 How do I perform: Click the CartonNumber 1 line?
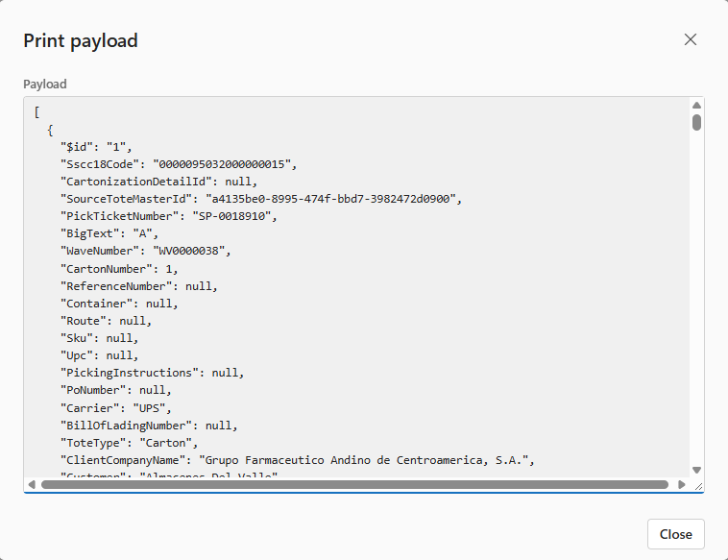click(119, 269)
